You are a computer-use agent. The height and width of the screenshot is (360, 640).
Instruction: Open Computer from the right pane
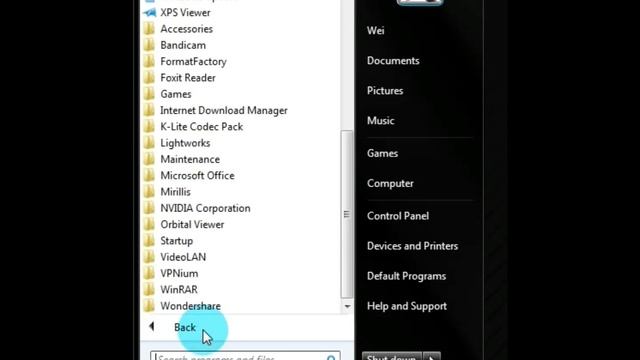point(390,184)
